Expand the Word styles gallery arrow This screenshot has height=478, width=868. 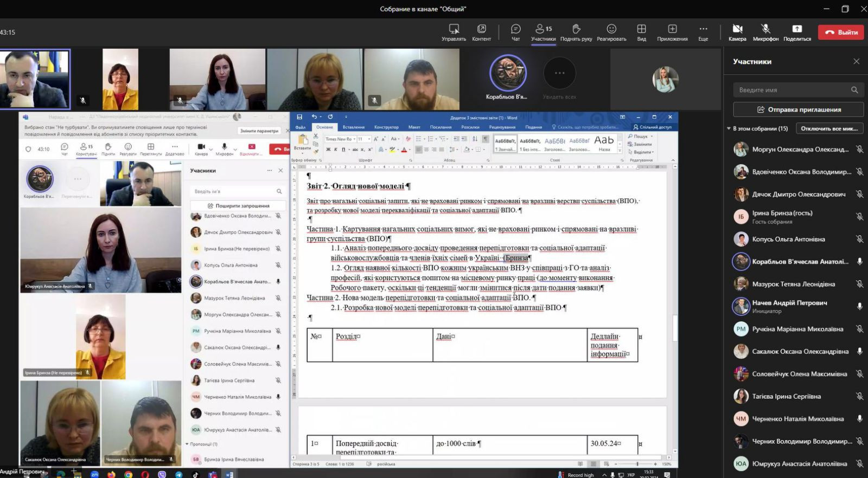[620, 151]
